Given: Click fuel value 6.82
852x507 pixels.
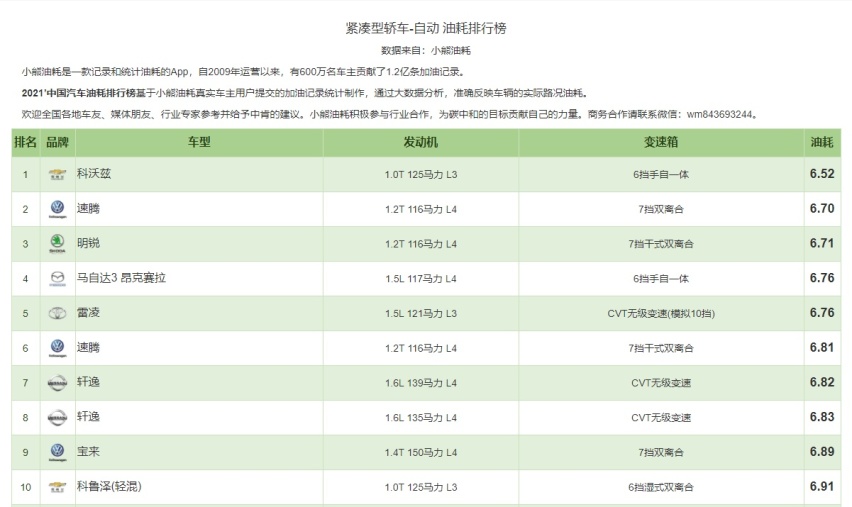Looking at the screenshot, I should pyautogui.click(x=822, y=383).
